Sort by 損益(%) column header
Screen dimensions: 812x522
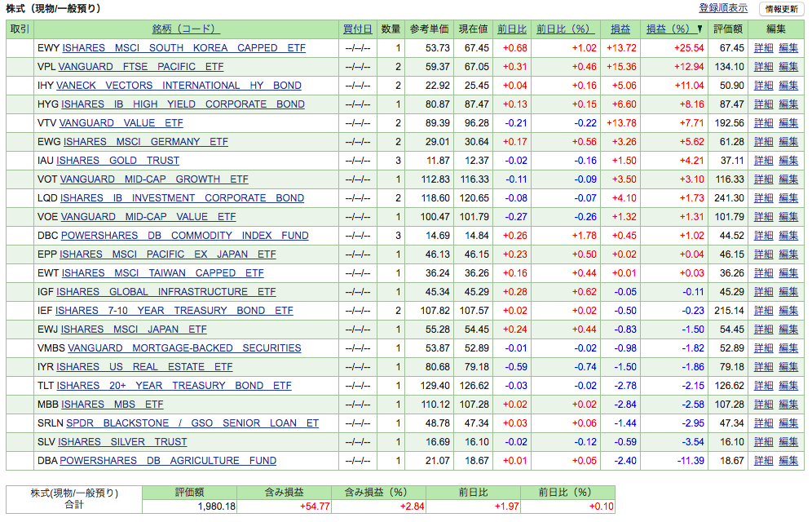click(x=671, y=29)
